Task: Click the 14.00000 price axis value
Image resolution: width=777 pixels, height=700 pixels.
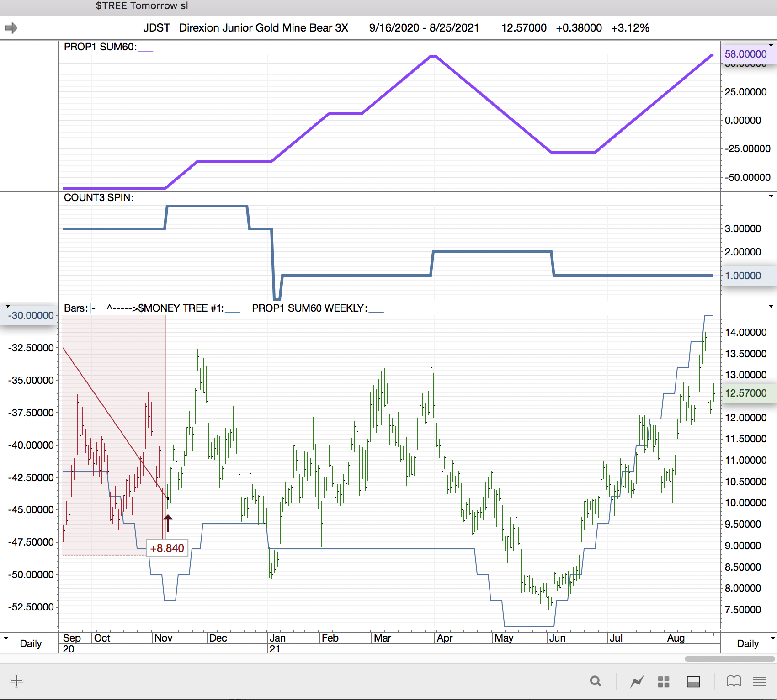Action: point(746,333)
